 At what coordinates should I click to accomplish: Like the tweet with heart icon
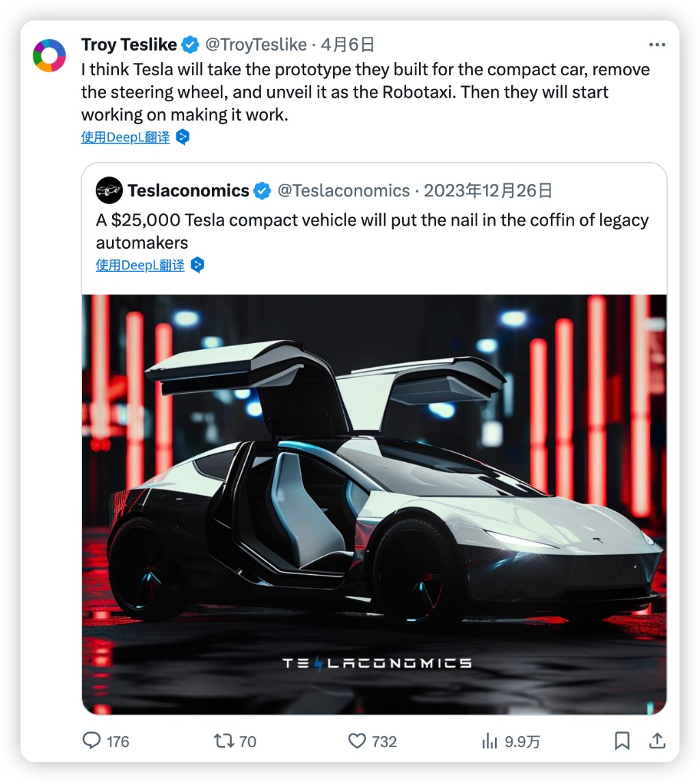[x=357, y=740]
